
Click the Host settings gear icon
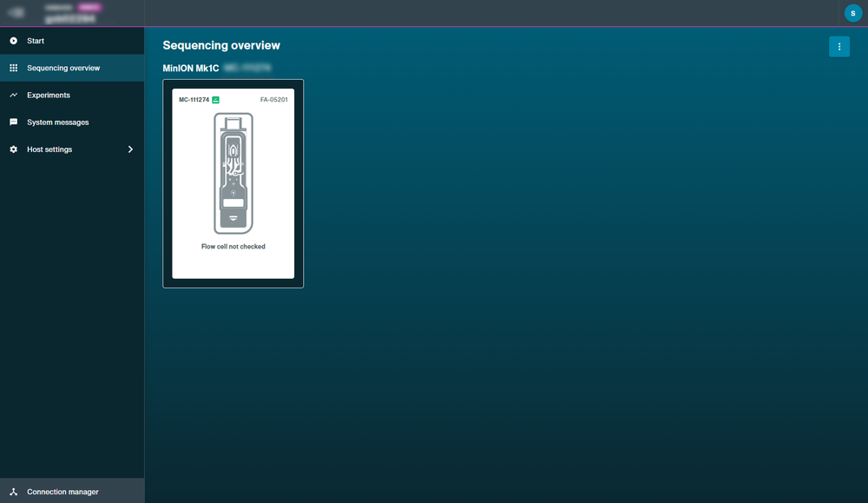pos(13,149)
